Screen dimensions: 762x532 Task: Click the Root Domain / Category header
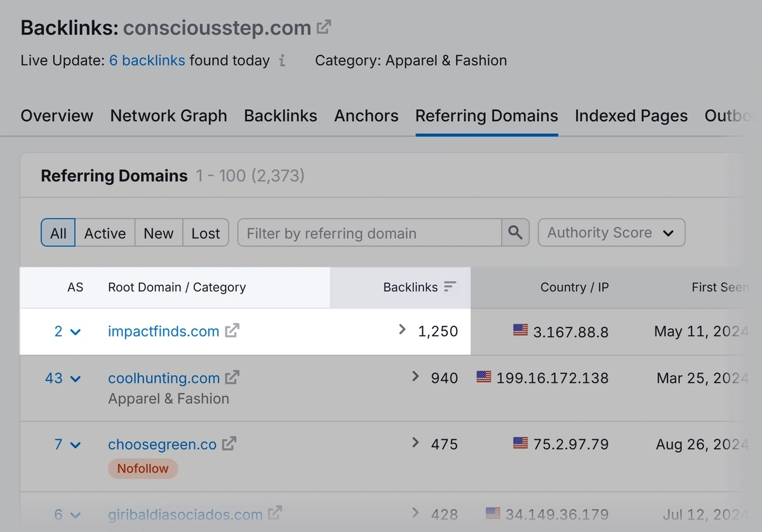coord(177,288)
